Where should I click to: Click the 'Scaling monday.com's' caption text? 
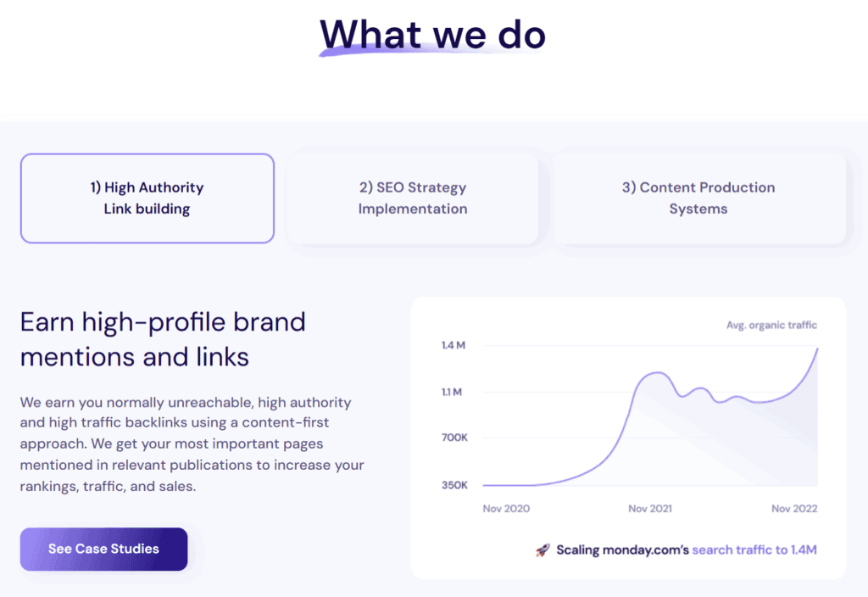pos(622,550)
